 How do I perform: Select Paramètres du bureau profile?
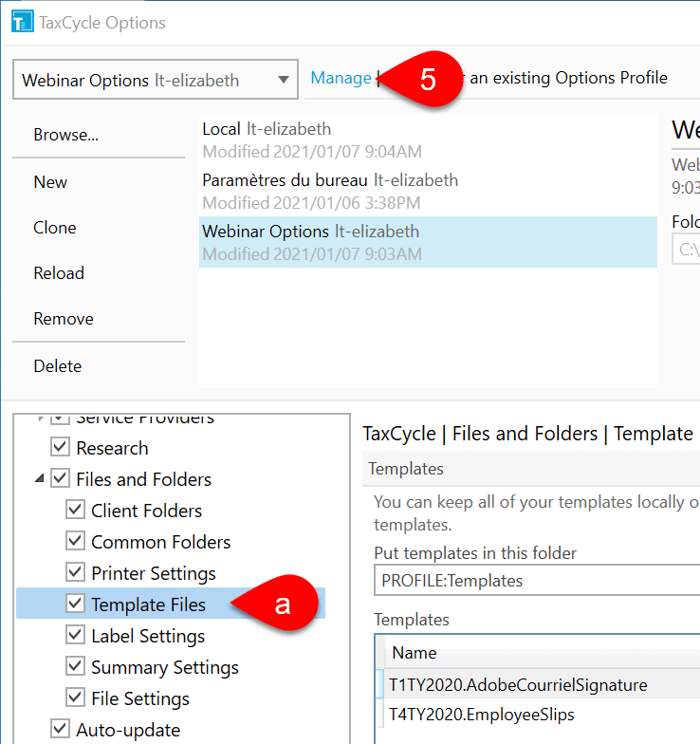(x=428, y=192)
